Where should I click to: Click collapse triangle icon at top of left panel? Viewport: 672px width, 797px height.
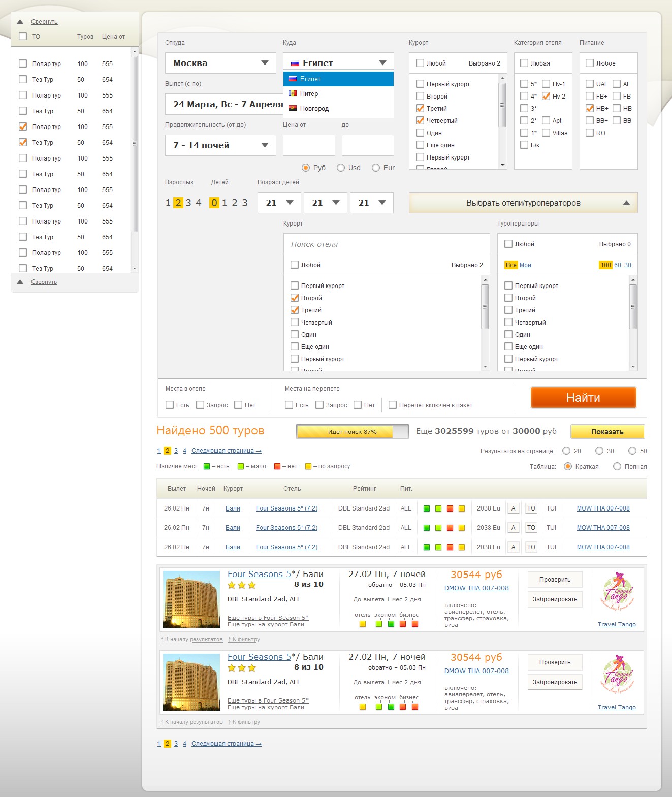[20, 22]
